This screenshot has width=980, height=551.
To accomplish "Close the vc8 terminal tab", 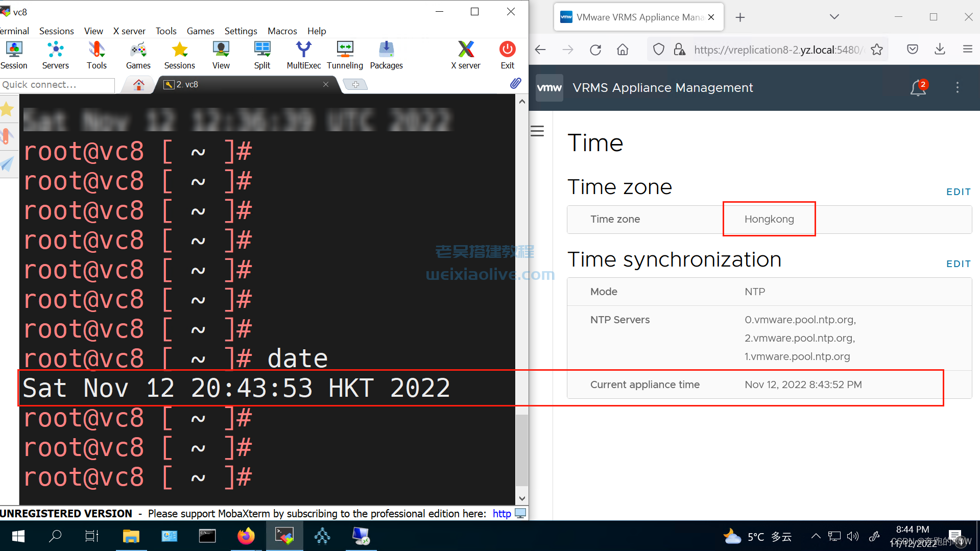I will coord(326,84).
